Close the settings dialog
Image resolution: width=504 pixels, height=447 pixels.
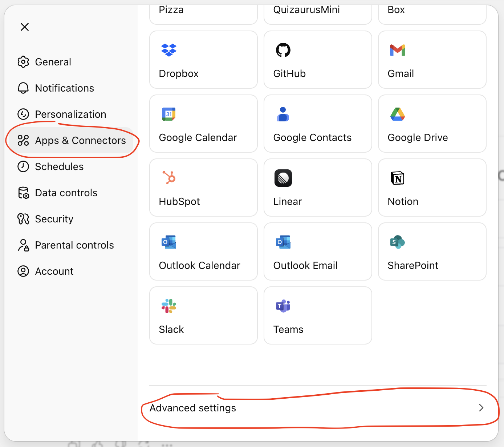click(24, 27)
